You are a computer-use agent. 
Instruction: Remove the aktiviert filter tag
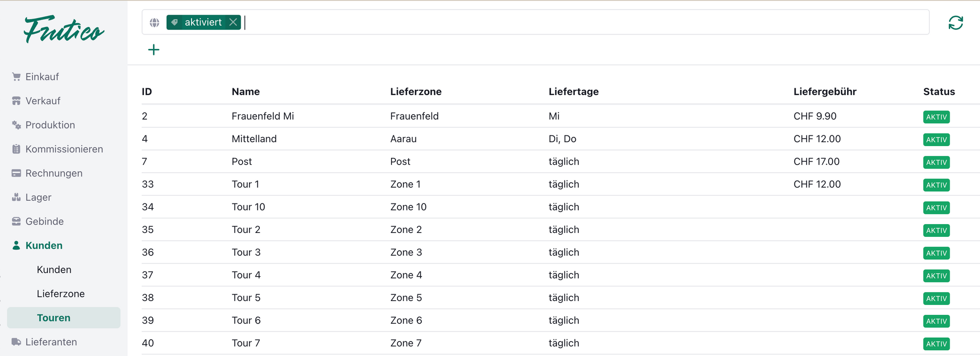[233, 22]
